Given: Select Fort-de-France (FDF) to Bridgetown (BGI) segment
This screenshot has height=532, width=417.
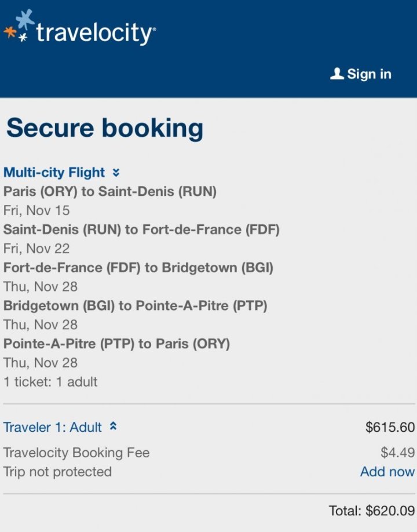Looking at the screenshot, I should (138, 268).
